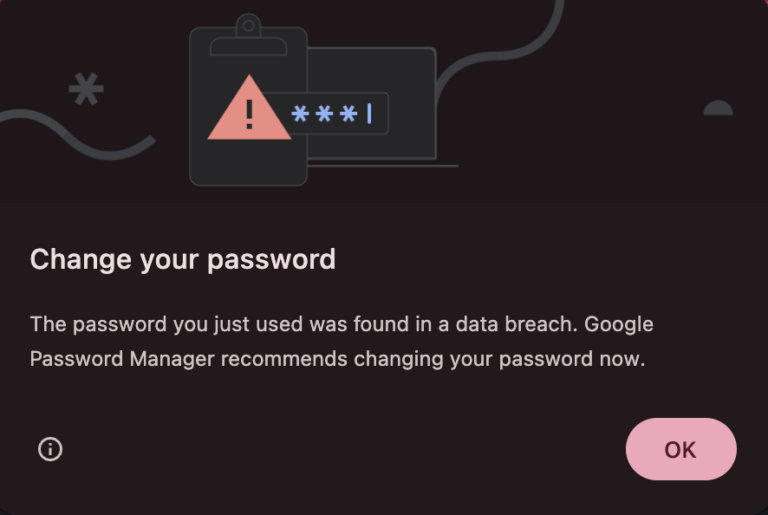The image size is (768, 515).
Task: Click the first blue asterisk character
Action: pos(300,114)
